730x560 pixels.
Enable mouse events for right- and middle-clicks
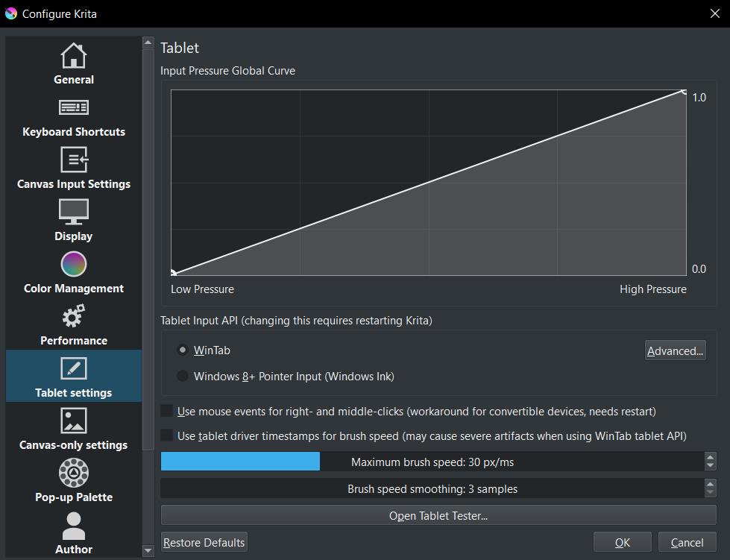tap(167, 412)
